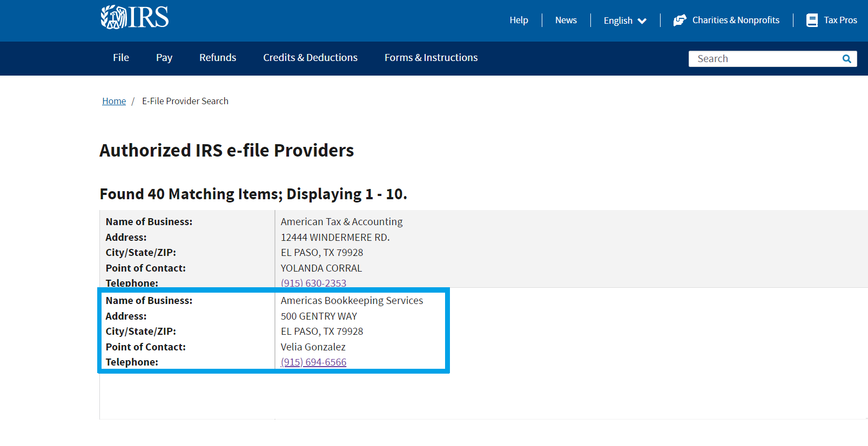Select the American Tax & Accounting business name
Viewport: 868px width, 446px height.
[341, 222]
